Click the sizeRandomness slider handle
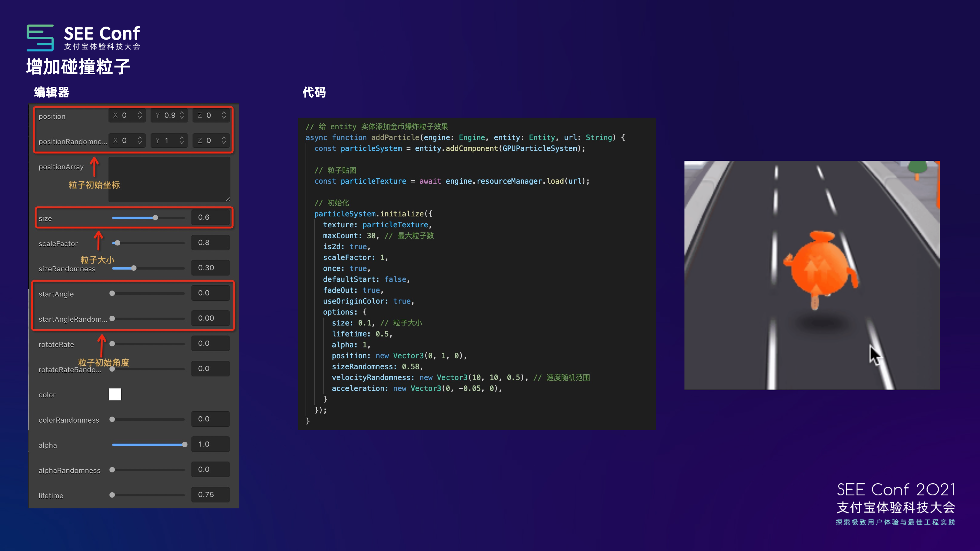 pyautogui.click(x=134, y=268)
